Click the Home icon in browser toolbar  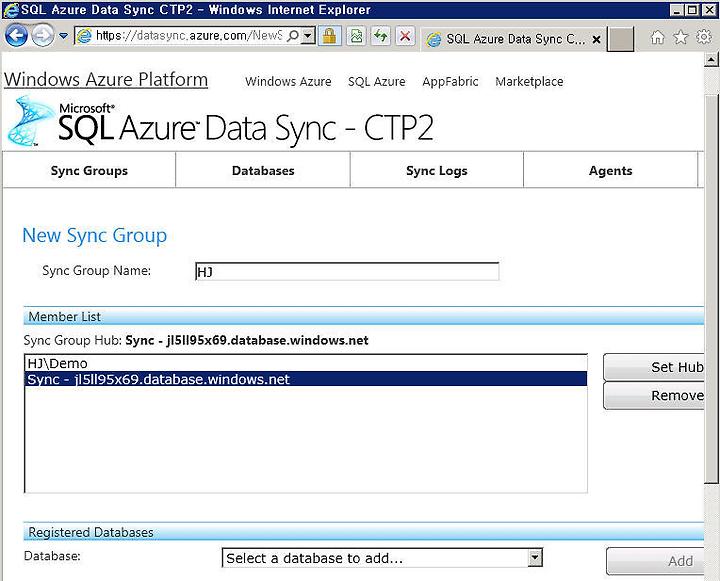pyautogui.click(x=658, y=37)
